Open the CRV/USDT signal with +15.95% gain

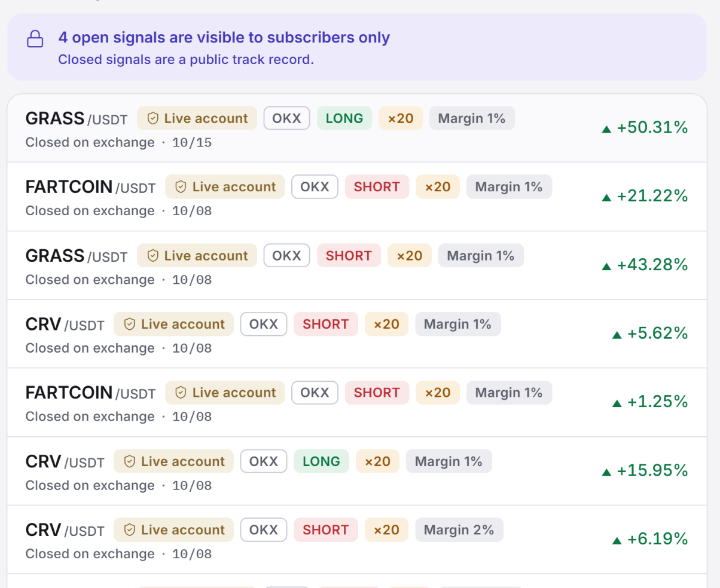tap(357, 471)
